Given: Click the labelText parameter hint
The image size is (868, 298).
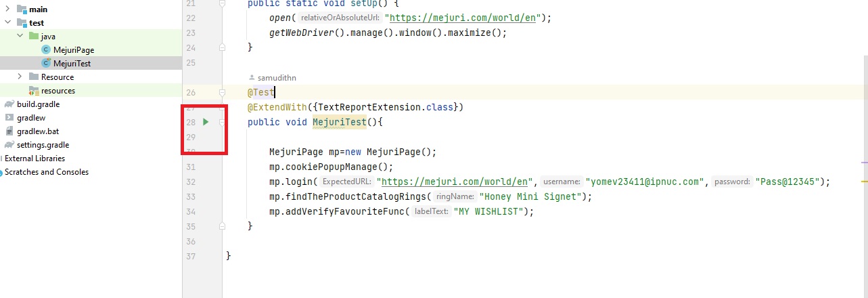Looking at the screenshot, I should pyautogui.click(x=431, y=211).
